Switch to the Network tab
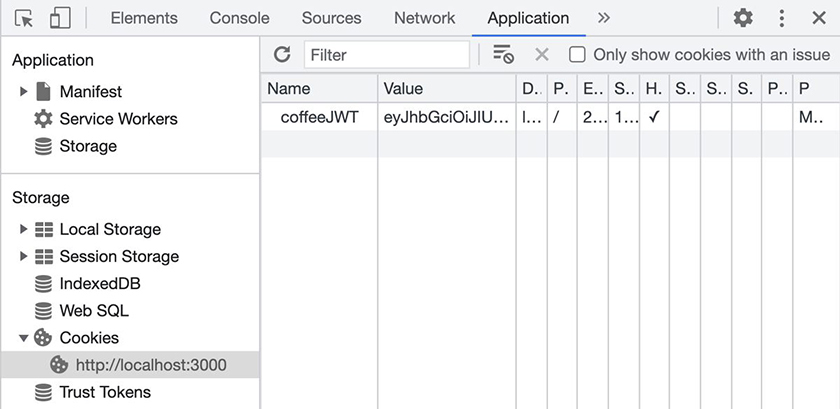The height and width of the screenshot is (409, 840). pyautogui.click(x=424, y=18)
